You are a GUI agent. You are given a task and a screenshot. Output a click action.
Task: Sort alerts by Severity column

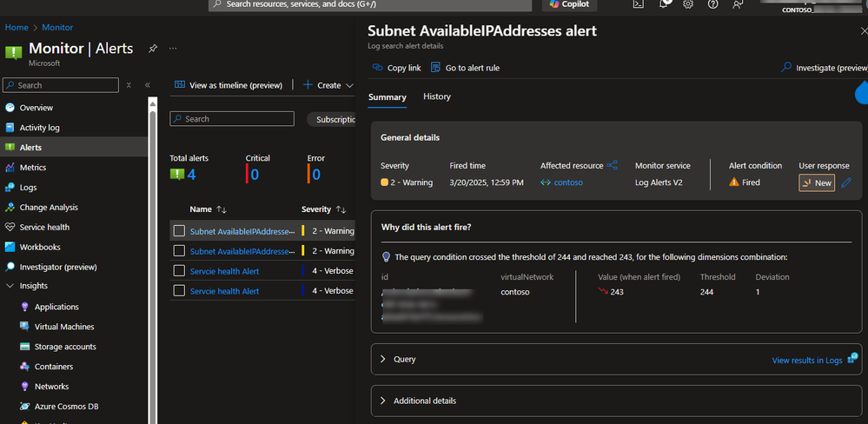click(x=324, y=209)
